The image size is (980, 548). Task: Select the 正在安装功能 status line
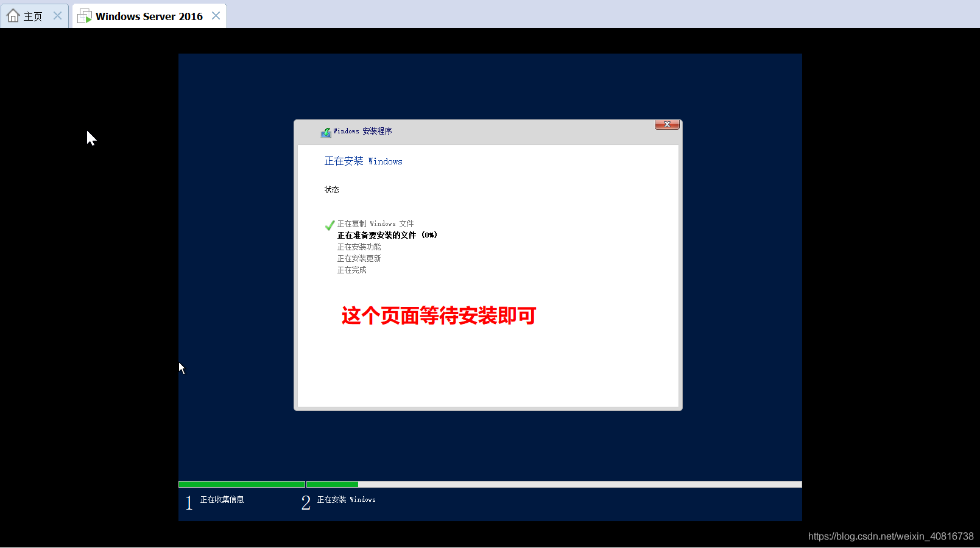(359, 247)
